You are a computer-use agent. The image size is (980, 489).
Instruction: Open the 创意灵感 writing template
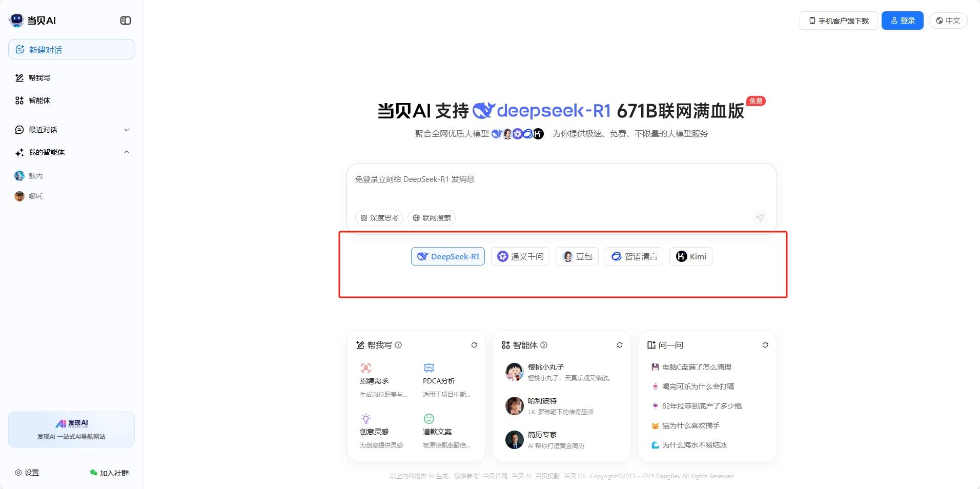[x=384, y=432]
